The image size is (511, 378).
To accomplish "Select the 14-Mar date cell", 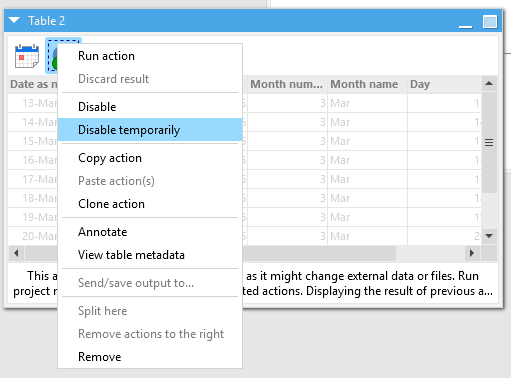I will pos(33,122).
